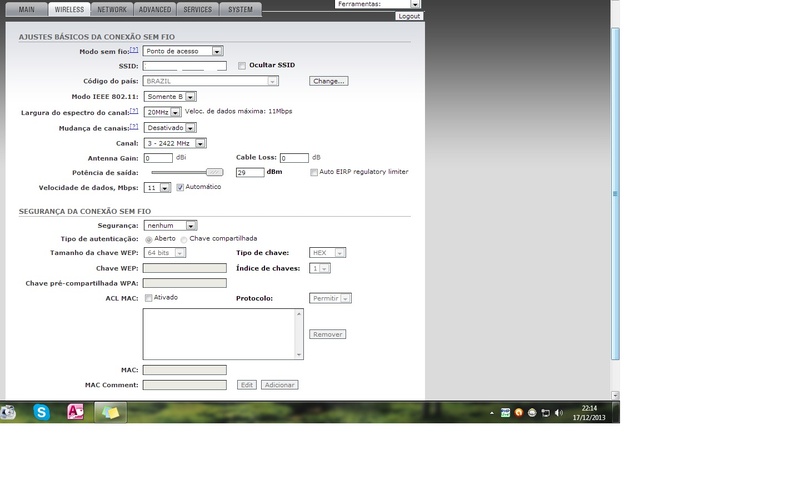Click the Remover button
This screenshot has width=800, height=500.
(x=328, y=334)
